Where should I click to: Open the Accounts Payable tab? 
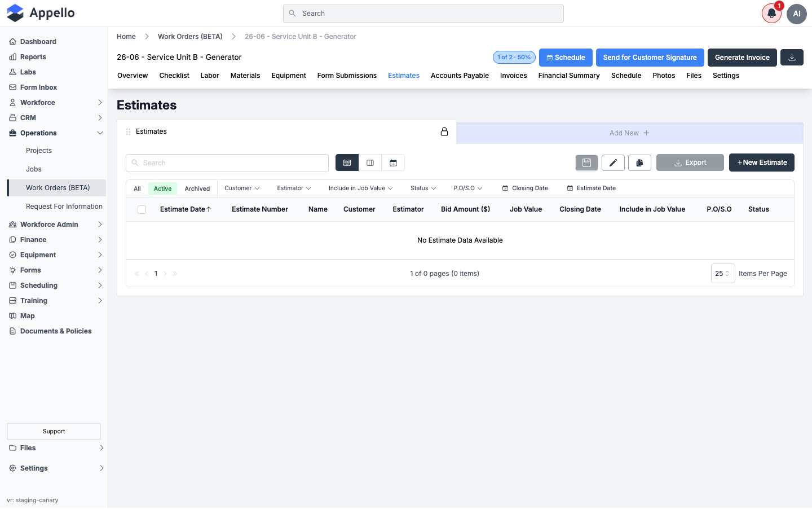coord(460,76)
